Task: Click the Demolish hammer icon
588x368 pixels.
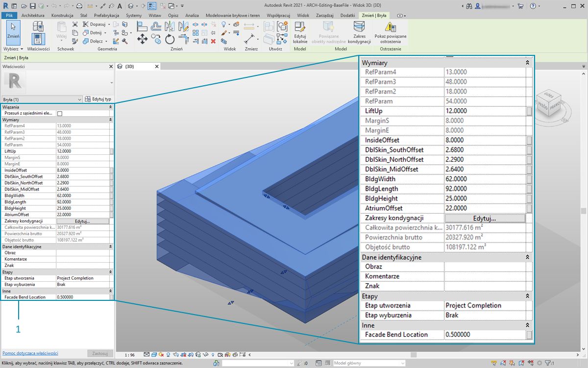Action: click(x=125, y=41)
